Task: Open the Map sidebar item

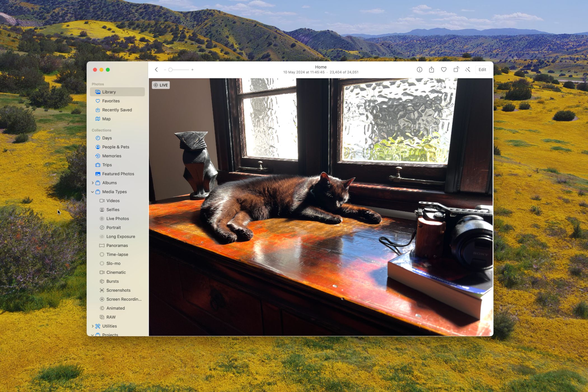Action: 106,119
